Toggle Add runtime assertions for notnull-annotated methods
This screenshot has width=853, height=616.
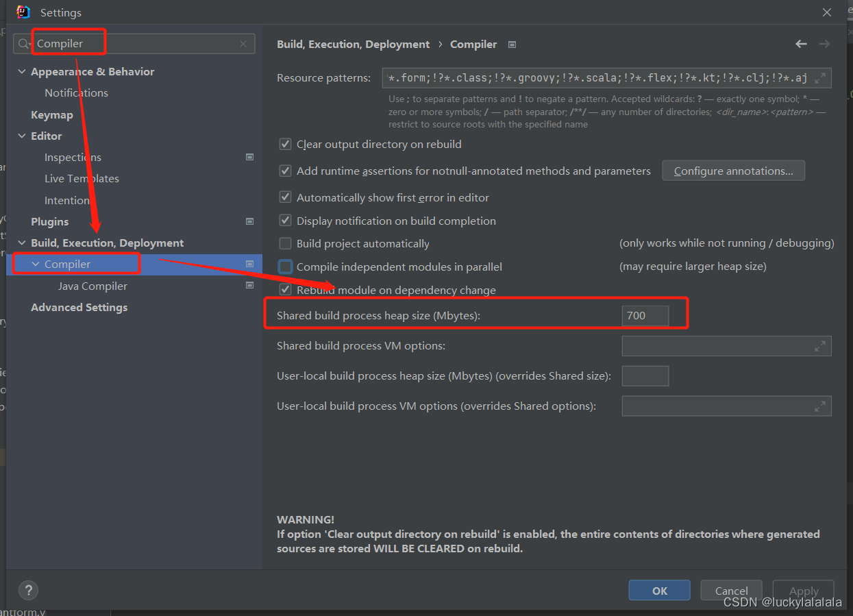[286, 171]
